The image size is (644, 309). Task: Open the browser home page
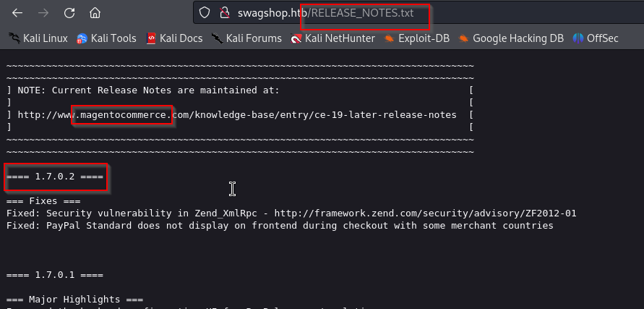point(95,13)
